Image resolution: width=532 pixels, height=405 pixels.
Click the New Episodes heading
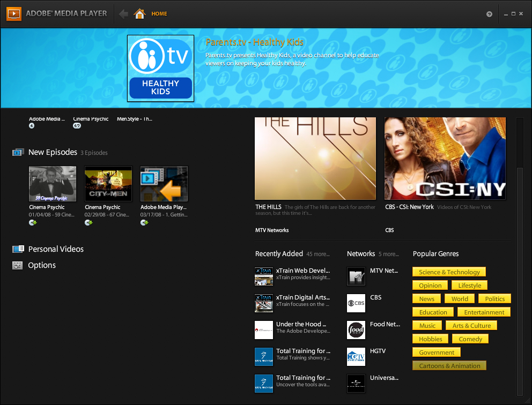tap(53, 152)
